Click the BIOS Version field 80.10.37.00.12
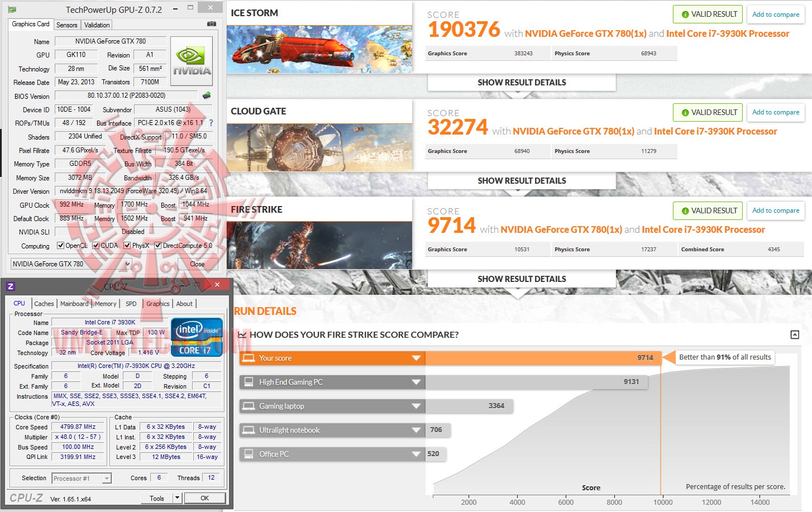The image size is (812, 512). (x=127, y=95)
